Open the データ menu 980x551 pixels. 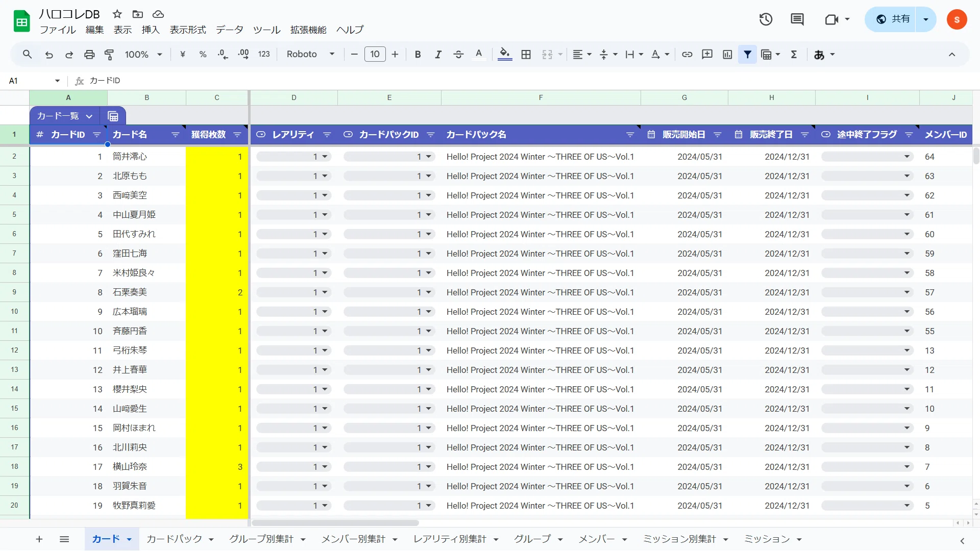pos(230,30)
